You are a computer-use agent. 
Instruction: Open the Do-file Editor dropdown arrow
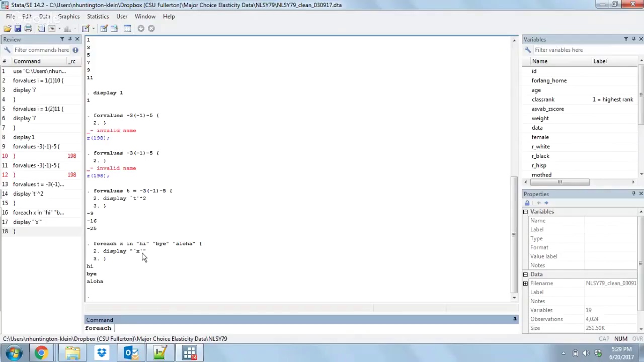(93, 29)
